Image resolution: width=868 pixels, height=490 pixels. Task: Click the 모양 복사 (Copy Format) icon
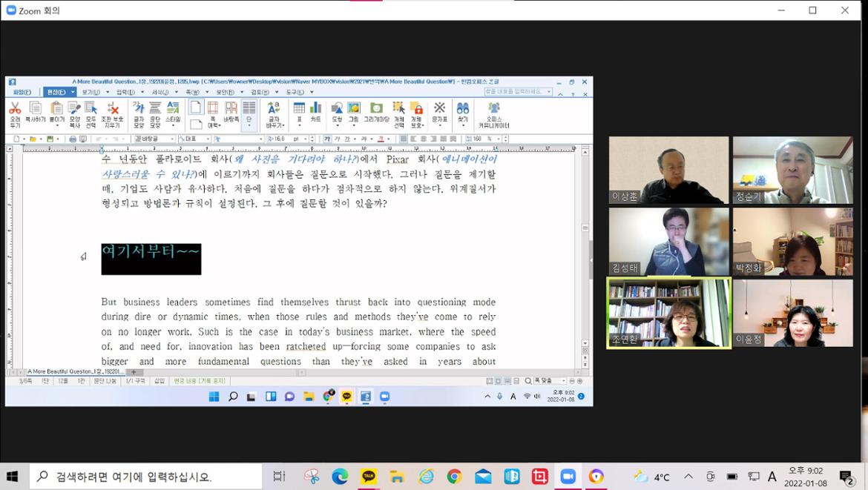74,110
